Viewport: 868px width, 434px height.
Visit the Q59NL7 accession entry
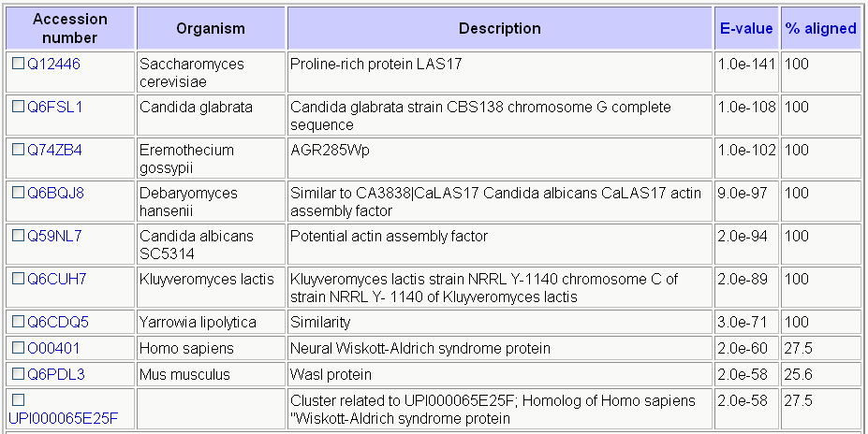(x=55, y=237)
